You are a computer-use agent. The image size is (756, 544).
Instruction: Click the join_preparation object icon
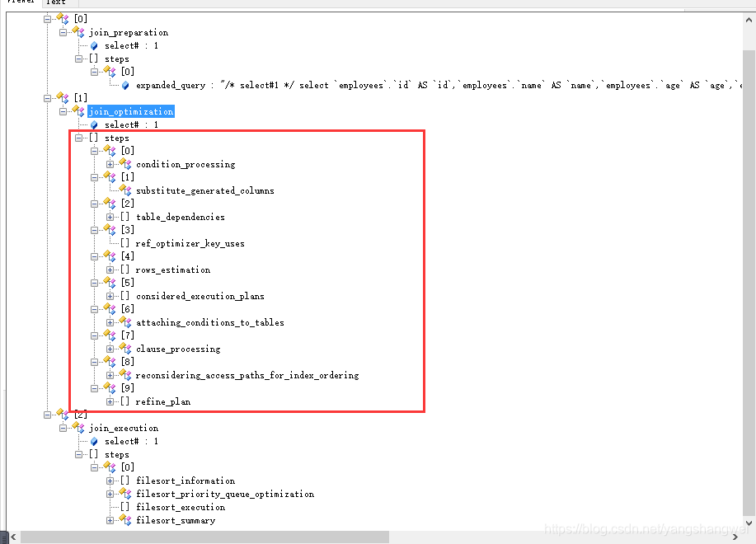tap(78, 32)
